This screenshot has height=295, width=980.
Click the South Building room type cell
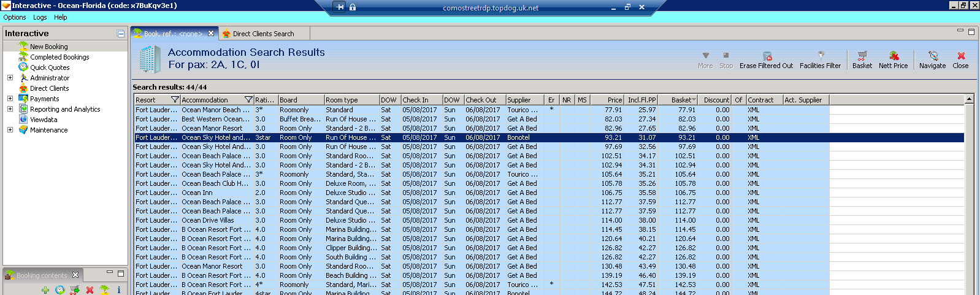click(x=351, y=257)
